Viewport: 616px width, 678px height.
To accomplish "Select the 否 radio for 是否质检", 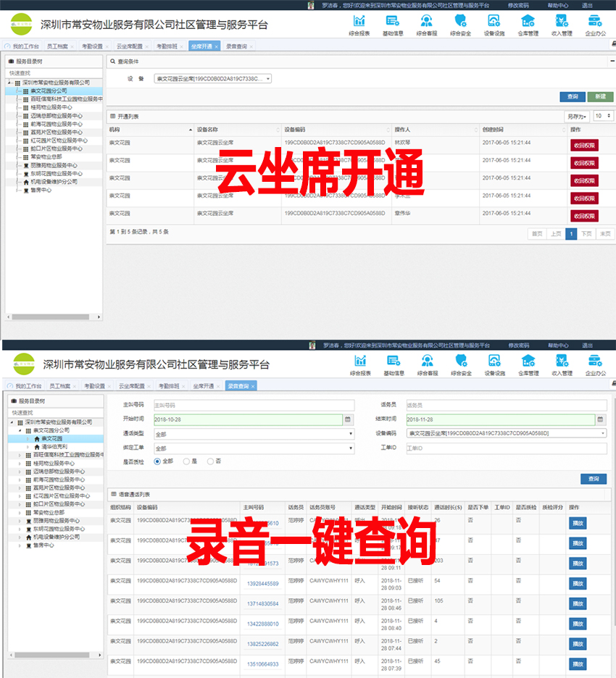I will pyautogui.click(x=211, y=461).
